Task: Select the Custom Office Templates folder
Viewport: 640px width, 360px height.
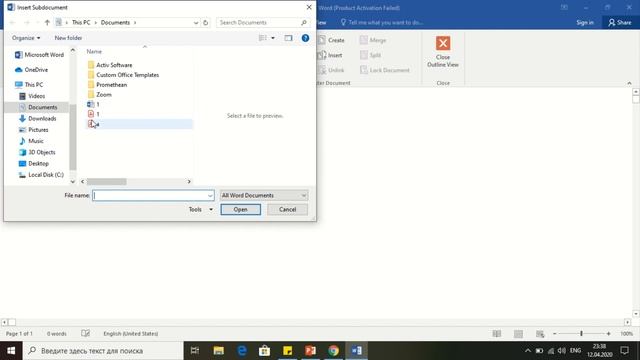Action: pyautogui.click(x=123, y=75)
